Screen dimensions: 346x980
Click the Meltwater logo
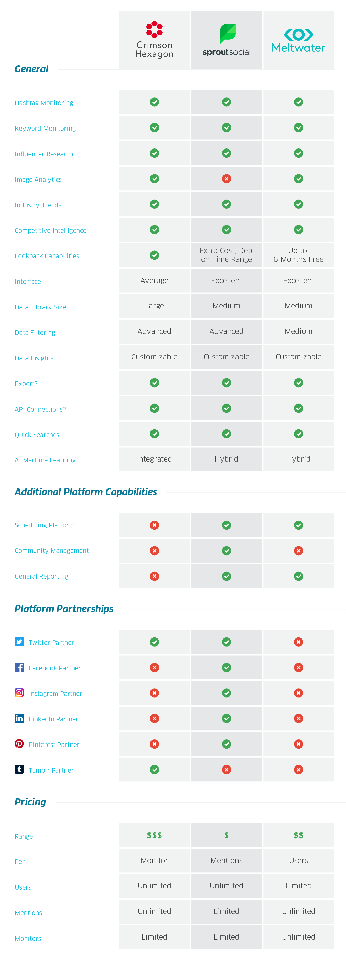[x=298, y=40]
